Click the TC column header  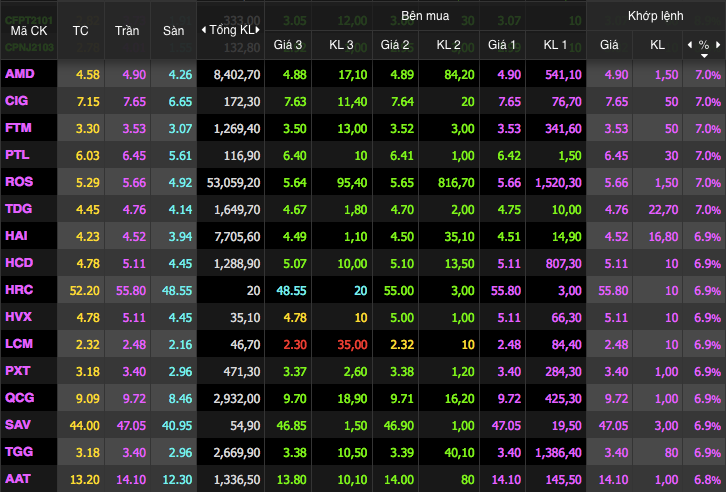pyautogui.click(x=81, y=30)
